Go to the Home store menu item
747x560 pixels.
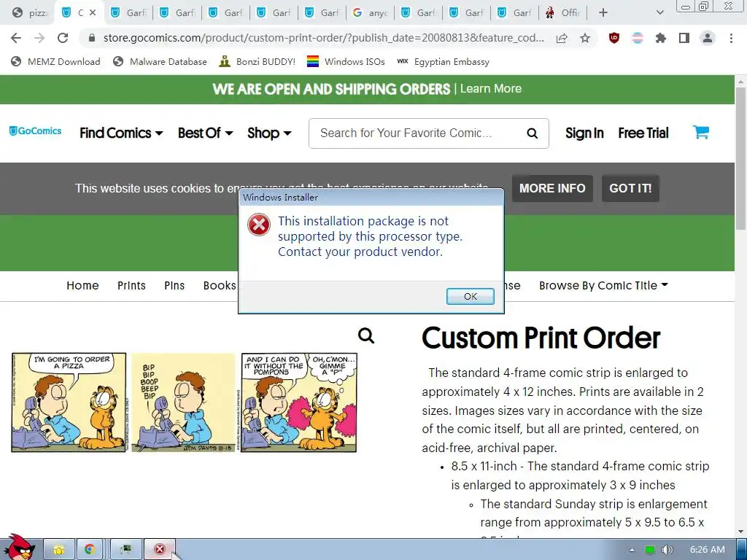point(82,285)
